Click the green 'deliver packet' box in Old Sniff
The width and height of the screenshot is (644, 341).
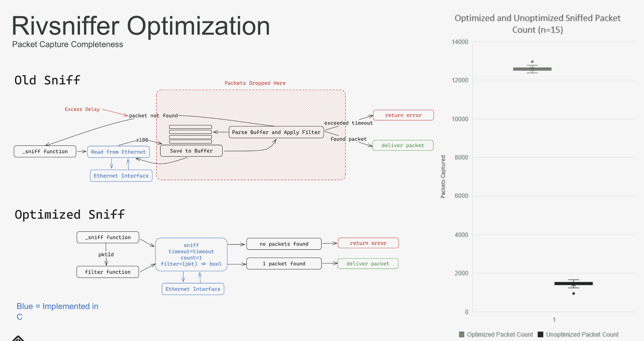pyautogui.click(x=403, y=145)
